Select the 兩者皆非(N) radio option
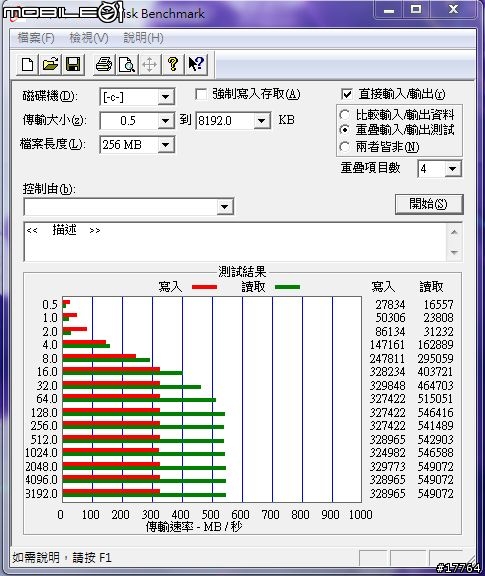Image resolution: width=485 pixels, height=576 pixels. click(x=345, y=147)
